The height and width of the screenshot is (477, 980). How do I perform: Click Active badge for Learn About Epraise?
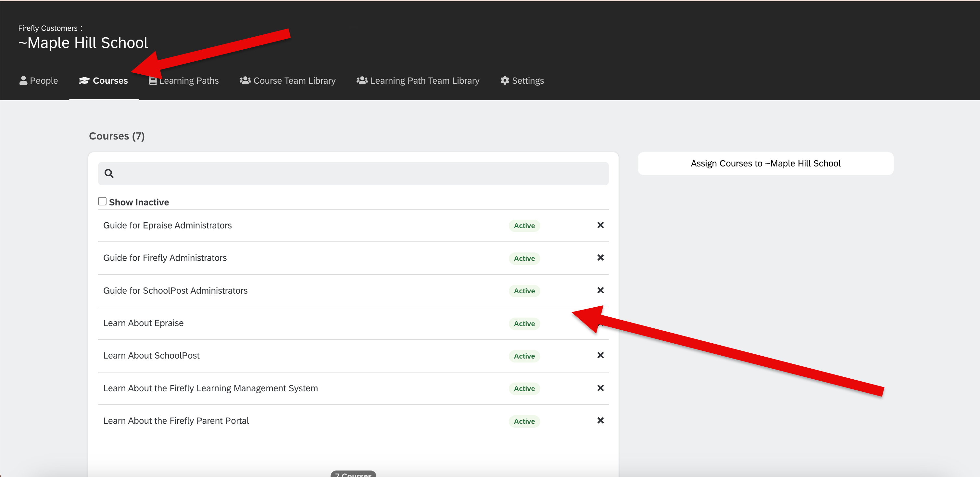pos(524,324)
